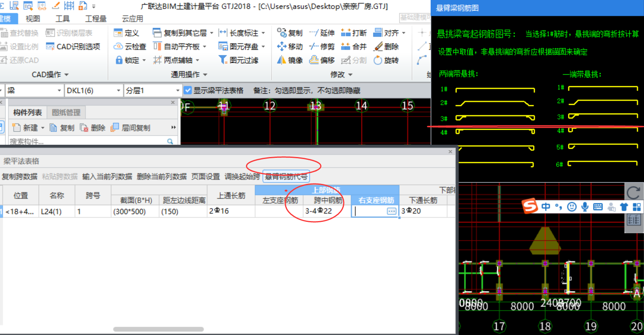Open the 视图 ribbon tab
The height and width of the screenshot is (335, 644).
click(x=33, y=19)
